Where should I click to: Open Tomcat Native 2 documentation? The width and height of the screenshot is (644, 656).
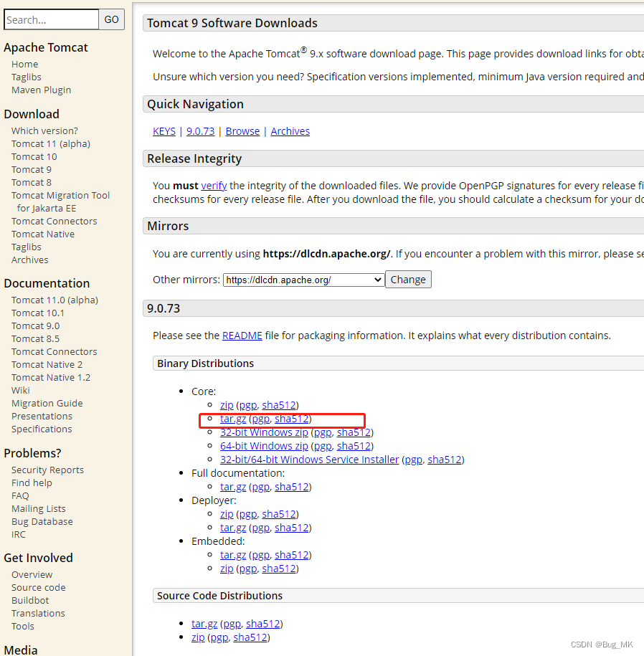pos(47,364)
